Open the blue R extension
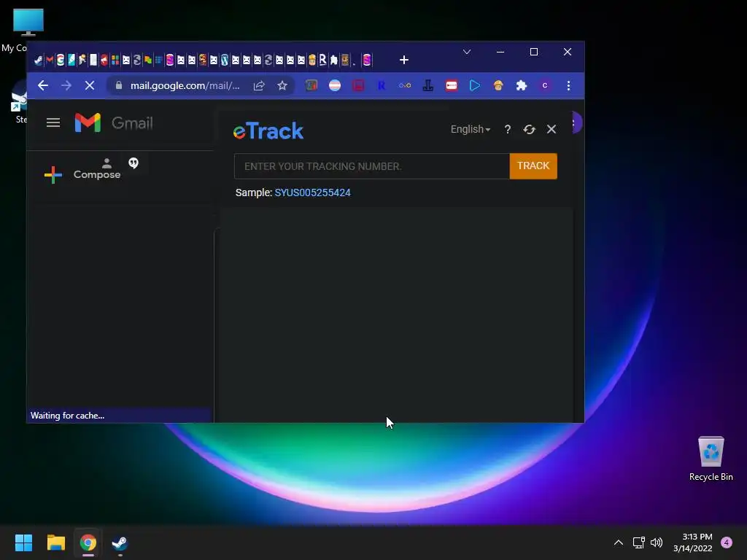 tap(381, 86)
